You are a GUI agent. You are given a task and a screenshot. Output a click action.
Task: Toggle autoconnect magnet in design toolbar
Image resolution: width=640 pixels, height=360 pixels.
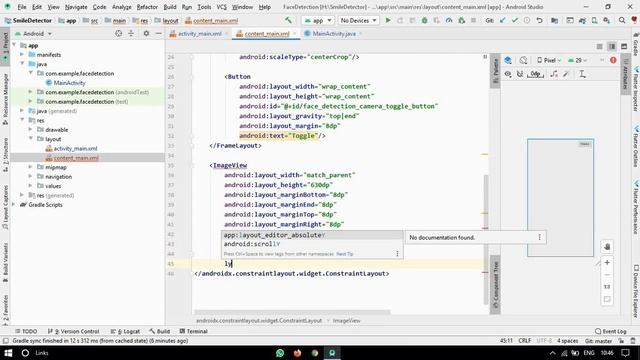pyautogui.click(x=520, y=74)
